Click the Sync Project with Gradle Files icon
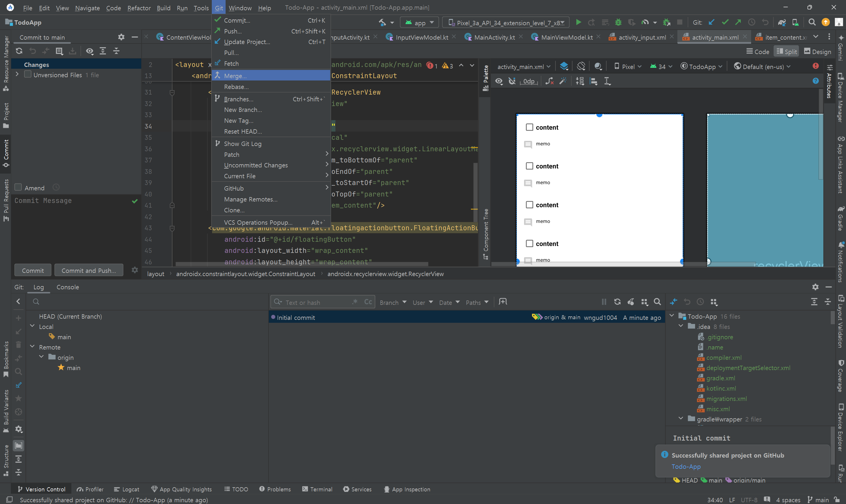 tap(781, 22)
